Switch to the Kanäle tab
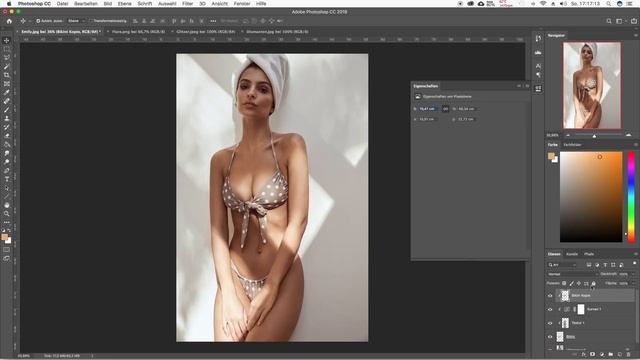The width and height of the screenshot is (640, 360). tap(572, 254)
